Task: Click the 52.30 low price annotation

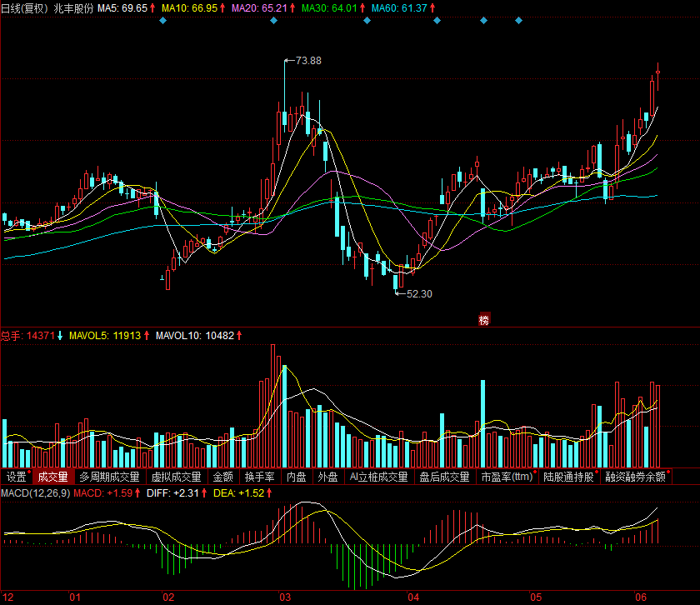Action: pyautogui.click(x=419, y=294)
